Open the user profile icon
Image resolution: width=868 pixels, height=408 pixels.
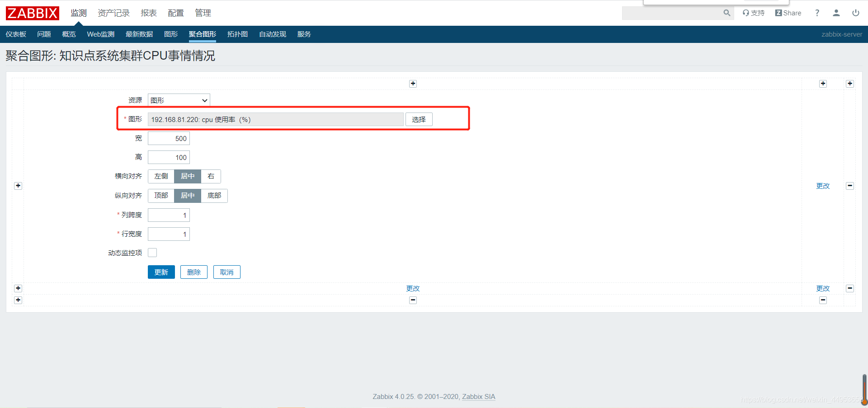(x=836, y=13)
